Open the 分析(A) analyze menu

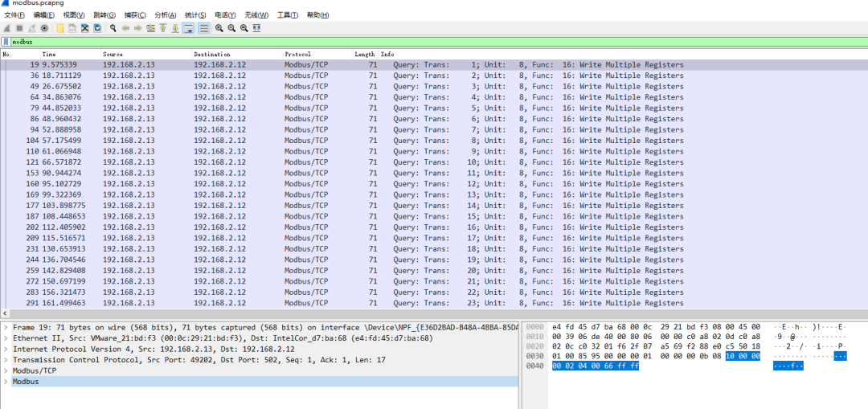point(166,15)
